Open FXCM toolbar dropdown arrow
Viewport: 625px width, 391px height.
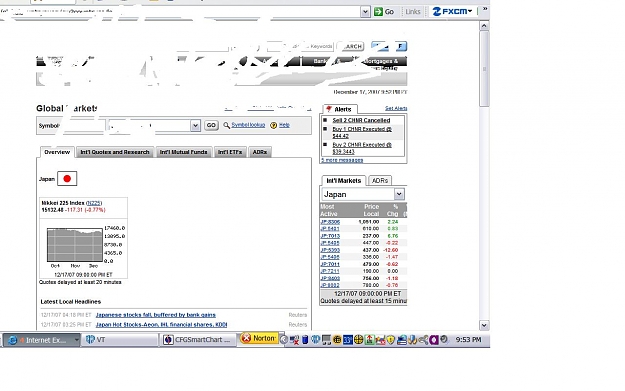click(x=470, y=12)
